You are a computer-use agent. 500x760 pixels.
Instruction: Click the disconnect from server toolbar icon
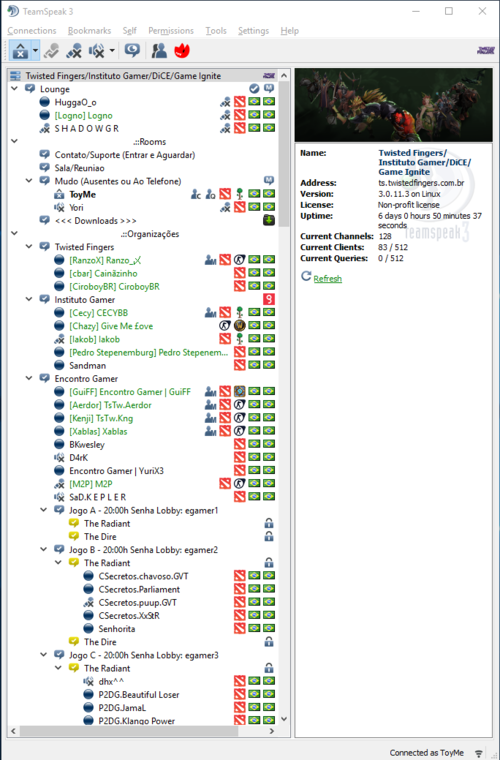[51, 50]
